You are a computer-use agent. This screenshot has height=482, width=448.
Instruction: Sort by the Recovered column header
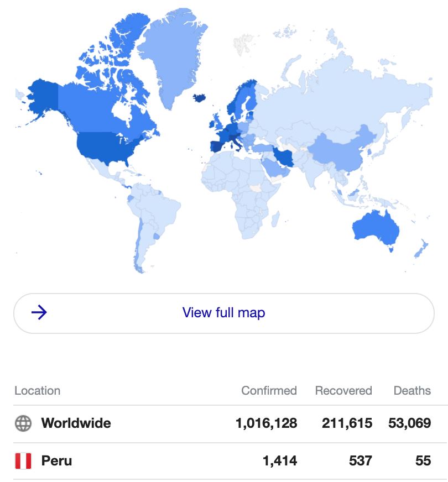pos(343,391)
